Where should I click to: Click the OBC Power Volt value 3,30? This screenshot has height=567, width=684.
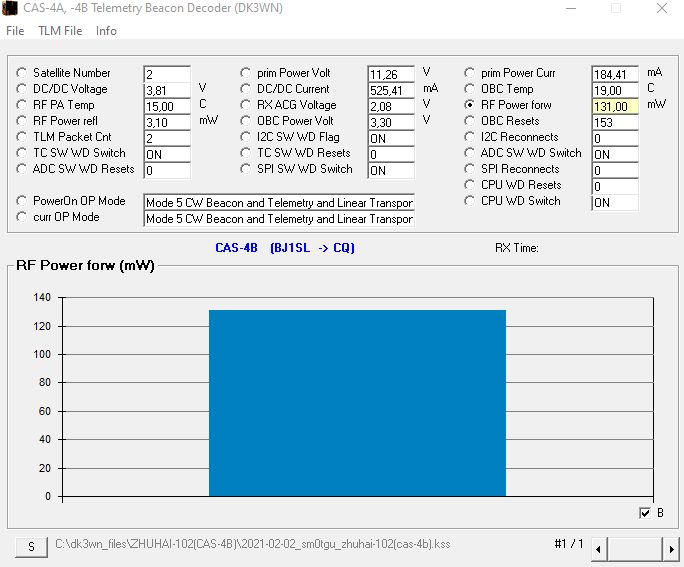pyautogui.click(x=391, y=123)
